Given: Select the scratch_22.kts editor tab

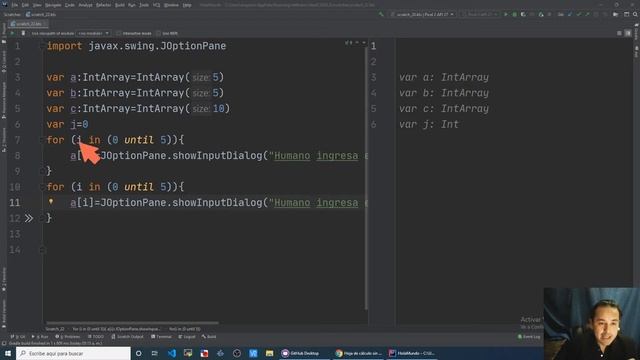Looking at the screenshot, I should click(29, 24).
